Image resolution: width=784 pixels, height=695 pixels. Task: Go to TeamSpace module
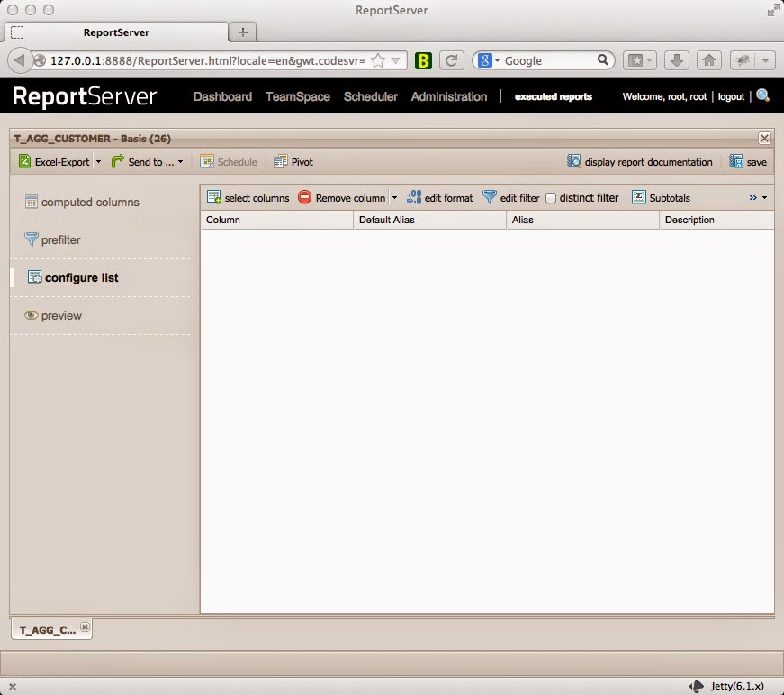pos(298,96)
